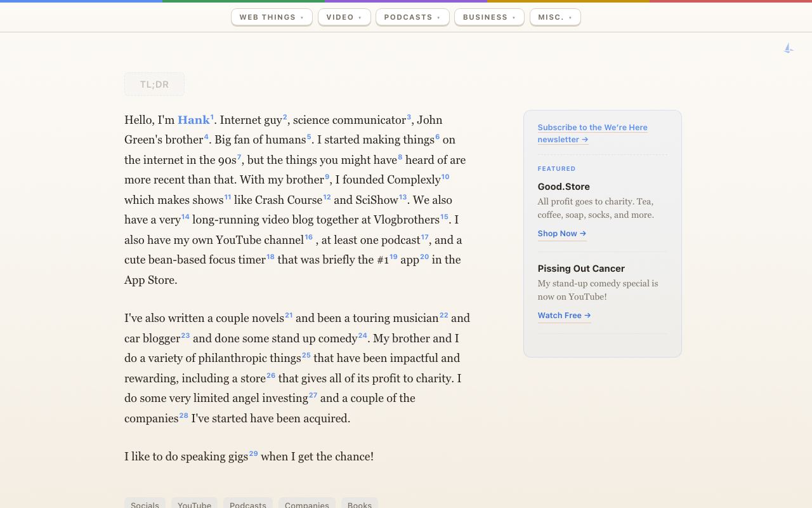812x508 pixels.
Task: Open footnote 9 after With my brother
Action: [327, 177]
